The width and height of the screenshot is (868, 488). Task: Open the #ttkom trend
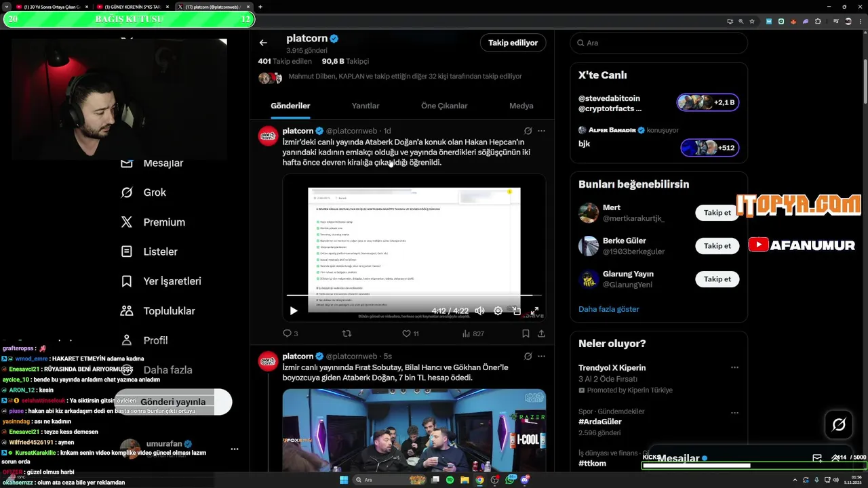click(x=592, y=464)
